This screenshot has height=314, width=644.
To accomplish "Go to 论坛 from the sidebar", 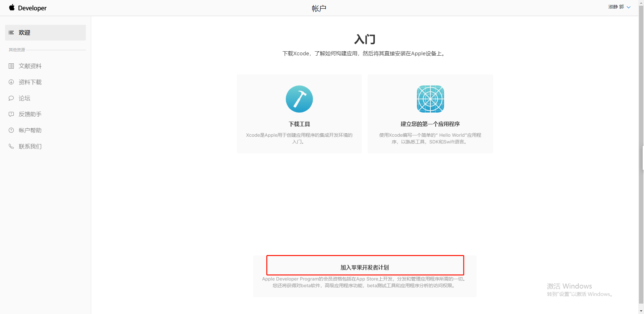I will [24, 98].
